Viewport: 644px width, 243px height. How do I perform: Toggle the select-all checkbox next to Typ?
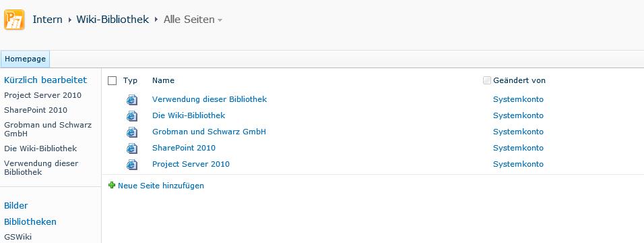tap(112, 81)
